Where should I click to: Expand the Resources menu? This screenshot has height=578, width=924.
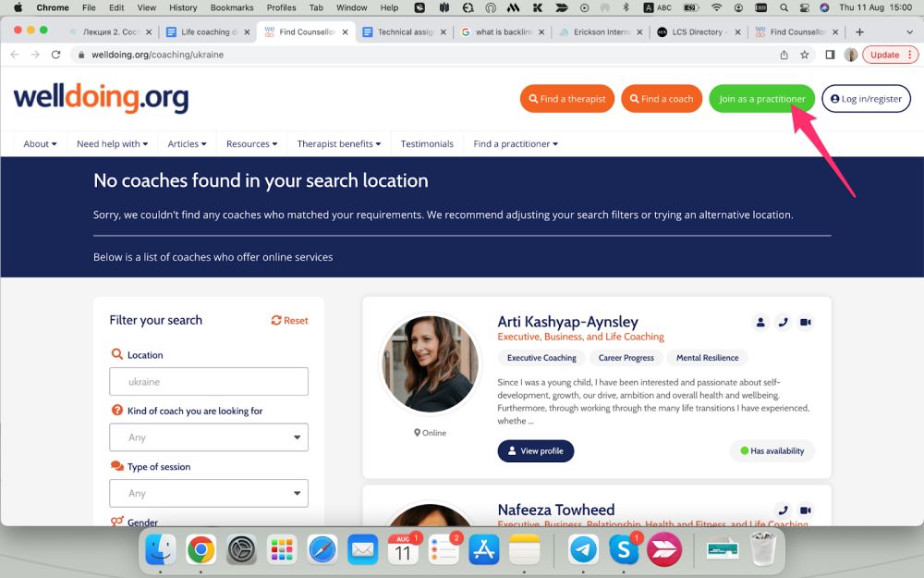[251, 144]
